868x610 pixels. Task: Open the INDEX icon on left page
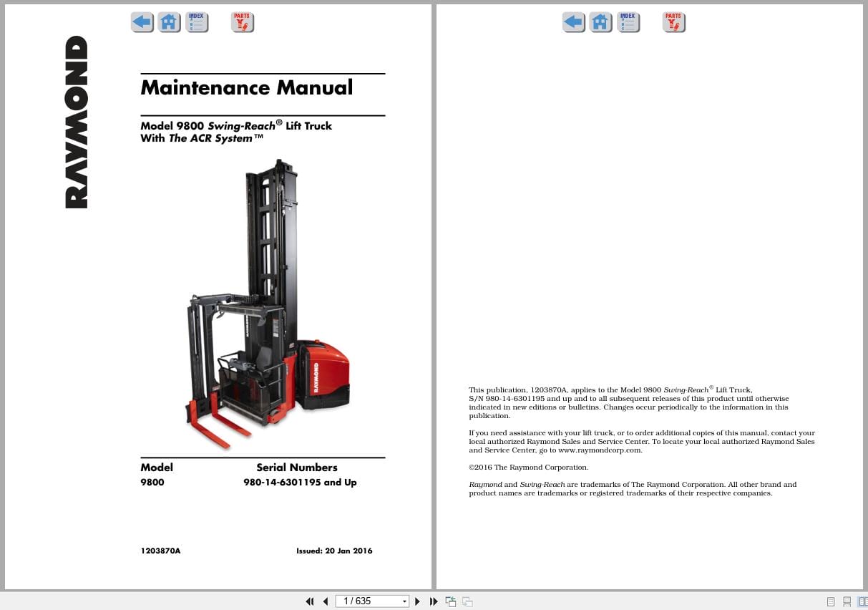coord(197,22)
